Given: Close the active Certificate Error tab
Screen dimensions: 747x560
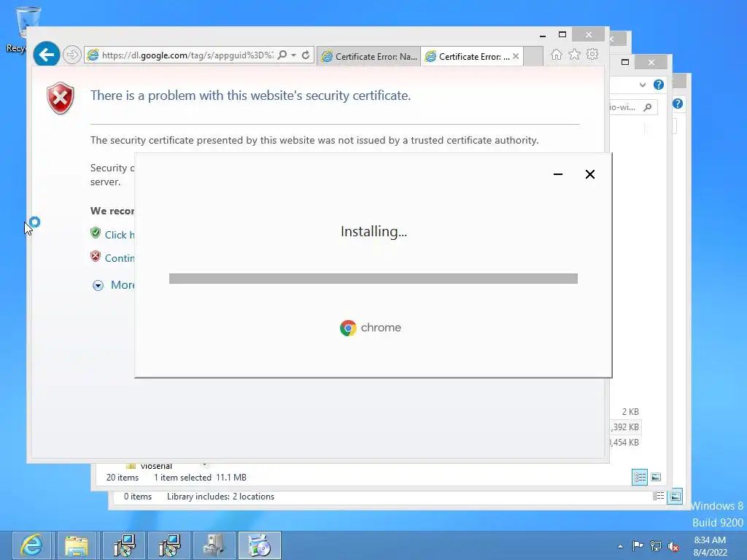Looking at the screenshot, I should (x=516, y=56).
